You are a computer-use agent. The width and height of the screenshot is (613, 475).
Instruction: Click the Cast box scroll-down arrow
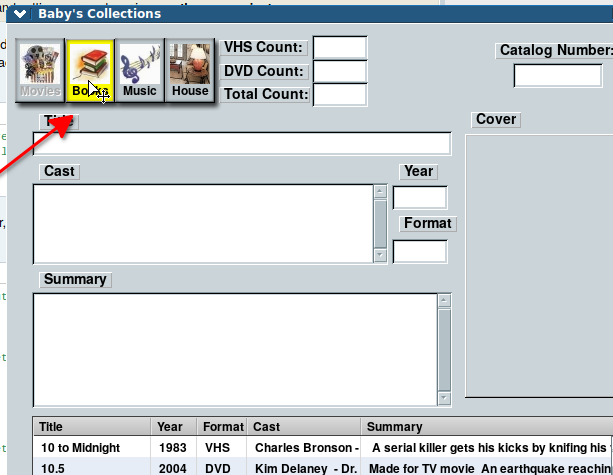tap(380, 256)
